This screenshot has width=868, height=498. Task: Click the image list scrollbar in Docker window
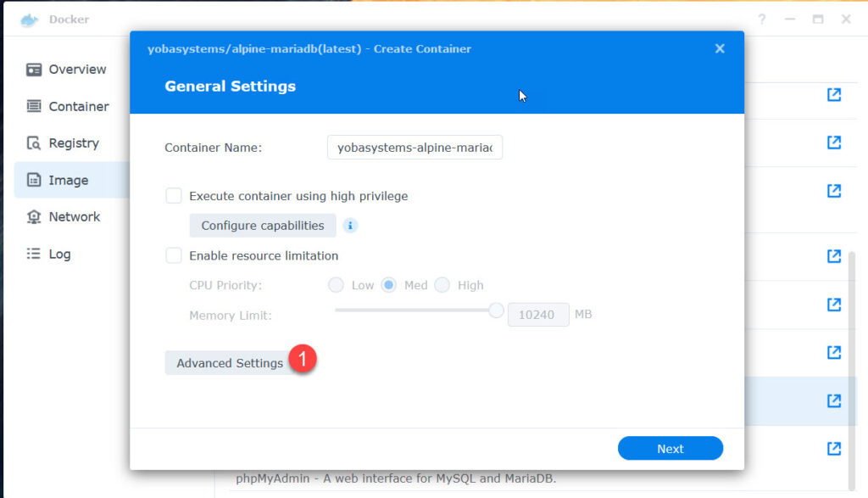pyautogui.click(x=851, y=371)
